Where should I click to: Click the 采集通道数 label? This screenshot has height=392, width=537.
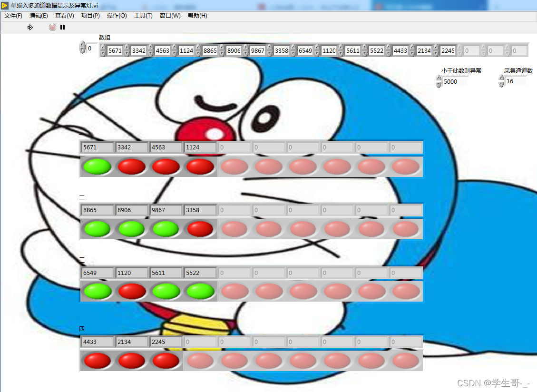518,70
